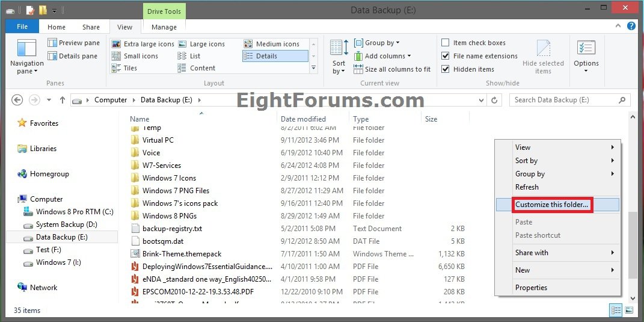Click the Search Data Backup field

tap(564, 100)
